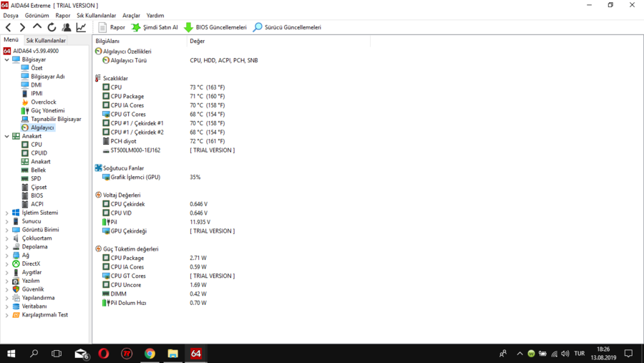This screenshot has width=644, height=363.
Task: Switch to the Sık Kullanılanlar tab
Action: pyautogui.click(x=46, y=40)
